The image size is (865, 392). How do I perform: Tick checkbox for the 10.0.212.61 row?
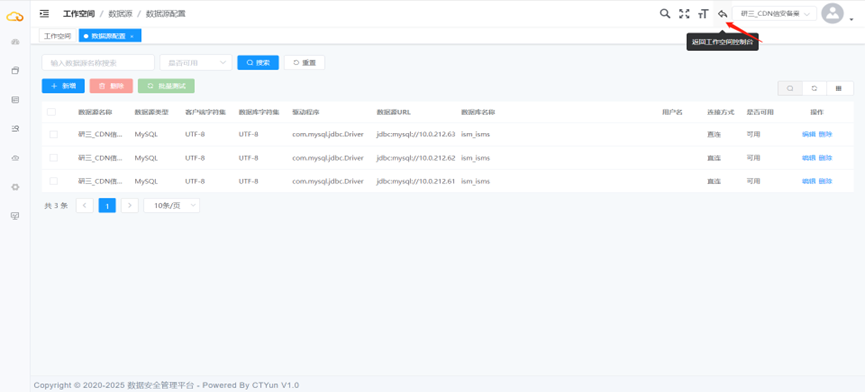coord(54,181)
